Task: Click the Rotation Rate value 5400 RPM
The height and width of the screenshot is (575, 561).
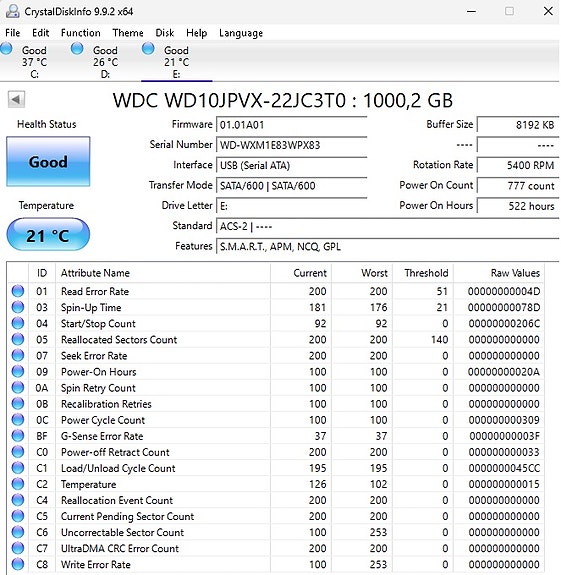Action: (x=518, y=165)
